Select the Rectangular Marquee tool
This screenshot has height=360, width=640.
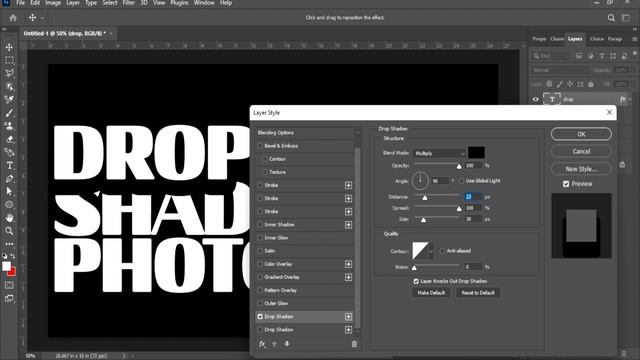pyautogui.click(x=9, y=60)
